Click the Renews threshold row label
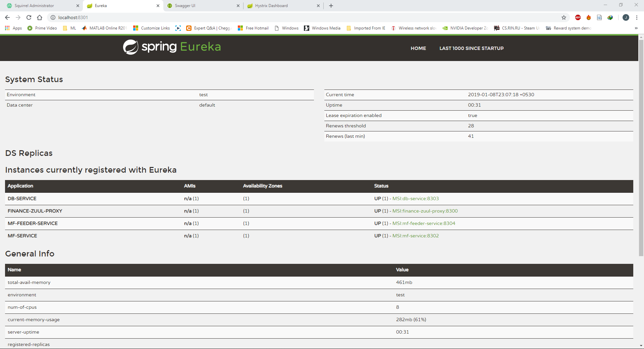Screen dimensions: 644x349 click(x=346, y=126)
